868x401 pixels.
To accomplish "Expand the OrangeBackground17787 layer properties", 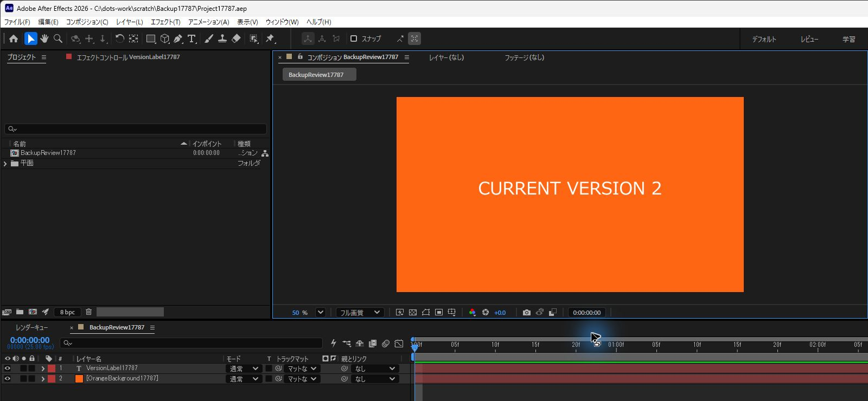I will click(43, 379).
